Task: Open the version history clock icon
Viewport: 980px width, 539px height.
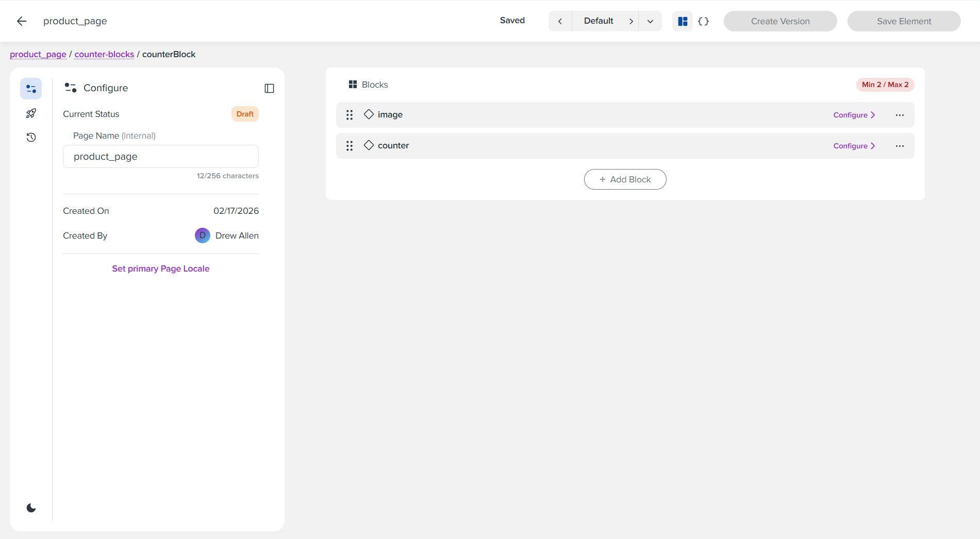Action: pyautogui.click(x=31, y=138)
